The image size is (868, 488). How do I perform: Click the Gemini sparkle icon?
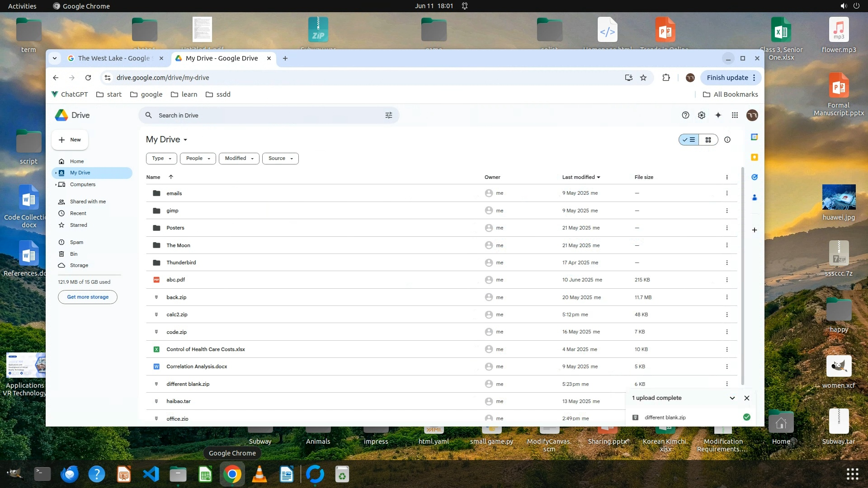click(718, 115)
